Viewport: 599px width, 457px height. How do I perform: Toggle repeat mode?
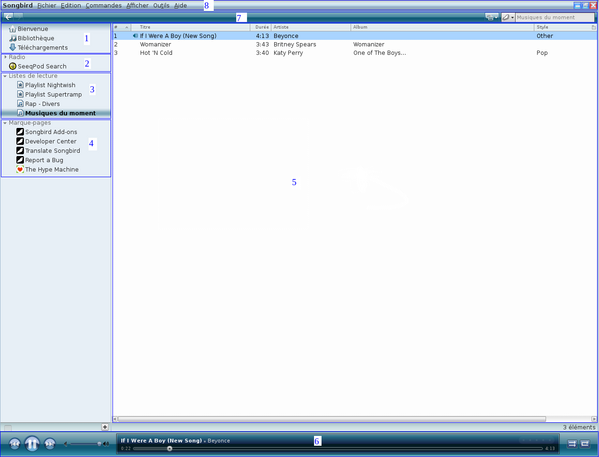585,444
